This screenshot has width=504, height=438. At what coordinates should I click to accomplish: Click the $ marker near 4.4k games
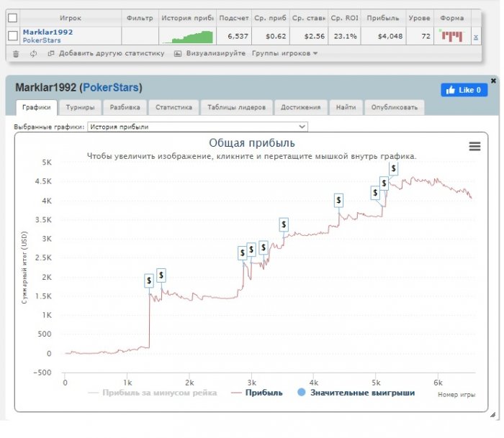pyautogui.click(x=338, y=201)
